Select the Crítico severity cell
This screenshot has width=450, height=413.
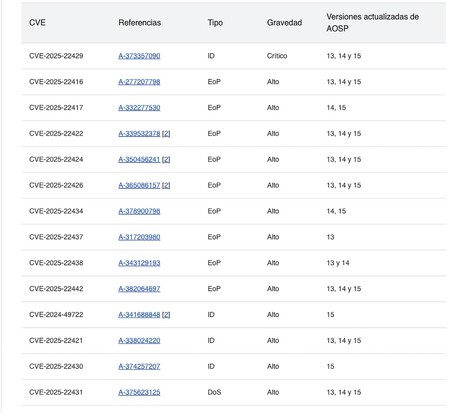277,56
